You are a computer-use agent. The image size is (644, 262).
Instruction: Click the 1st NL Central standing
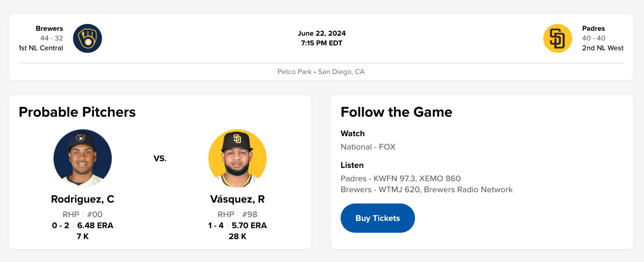click(x=41, y=48)
